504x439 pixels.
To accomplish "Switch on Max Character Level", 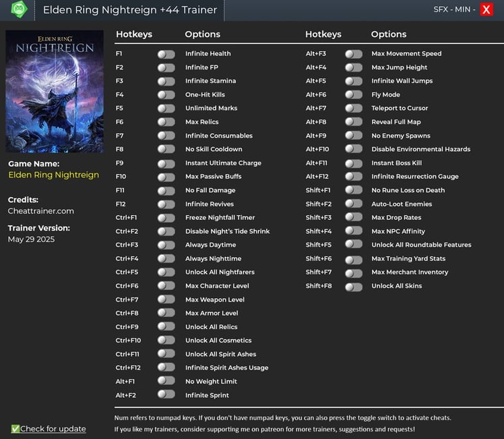I will click(x=166, y=286).
